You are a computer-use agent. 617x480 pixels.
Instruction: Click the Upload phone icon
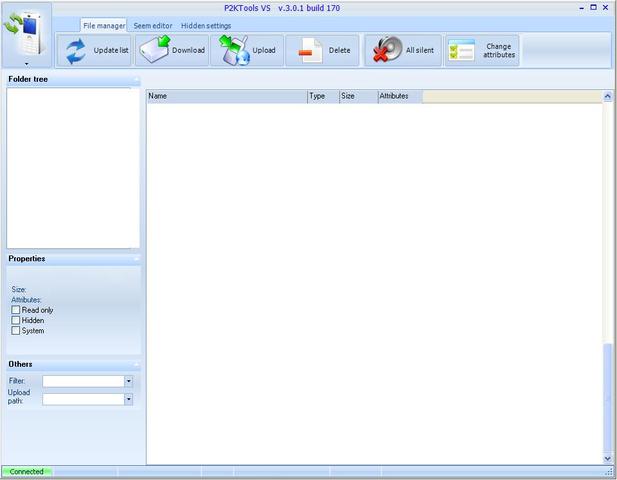(234, 50)
